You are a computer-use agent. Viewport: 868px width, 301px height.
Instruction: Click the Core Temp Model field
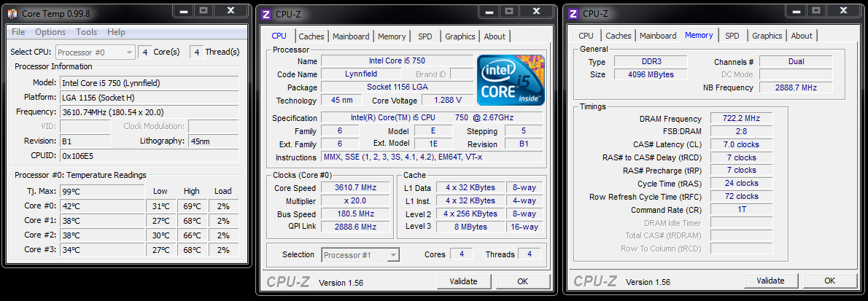(149, 83)
